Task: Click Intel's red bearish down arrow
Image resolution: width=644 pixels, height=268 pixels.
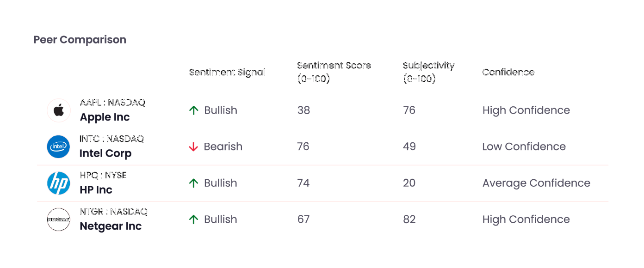Action: click(193, 147)
